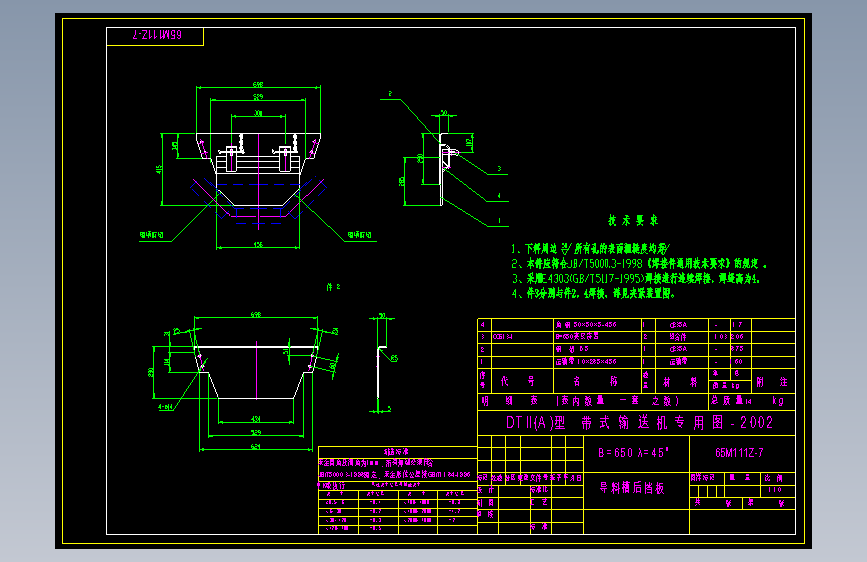
Task: Click the "明细表" header text
Action: (x=510, y=400)
